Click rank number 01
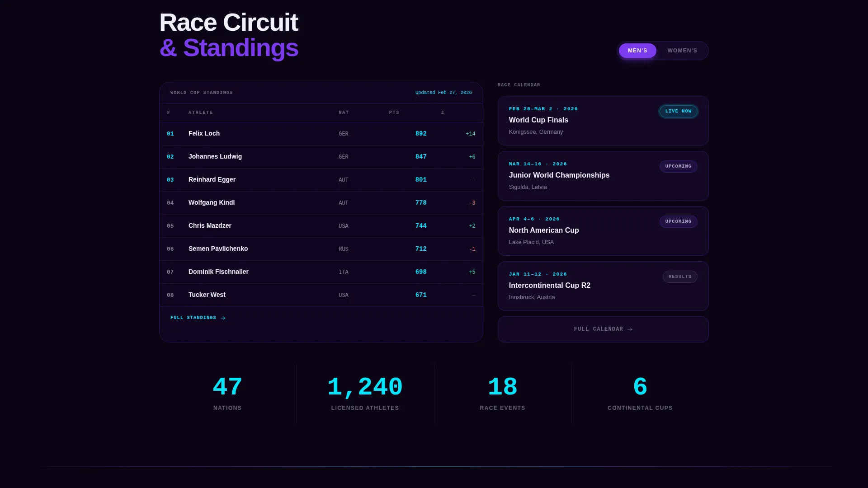This screenshot has width=868, height=488. click(x=170, y=134)
